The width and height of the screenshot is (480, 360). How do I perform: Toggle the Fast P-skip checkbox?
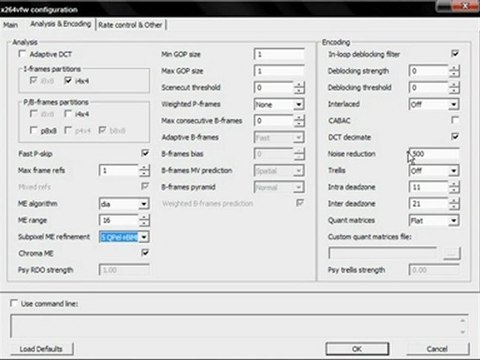[x=145, y=153]
